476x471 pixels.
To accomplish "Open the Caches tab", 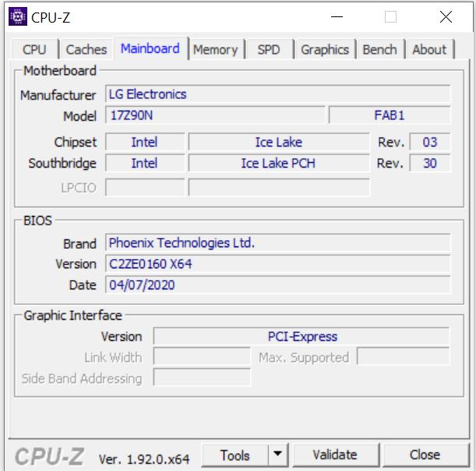I will (x=86, y=49).
